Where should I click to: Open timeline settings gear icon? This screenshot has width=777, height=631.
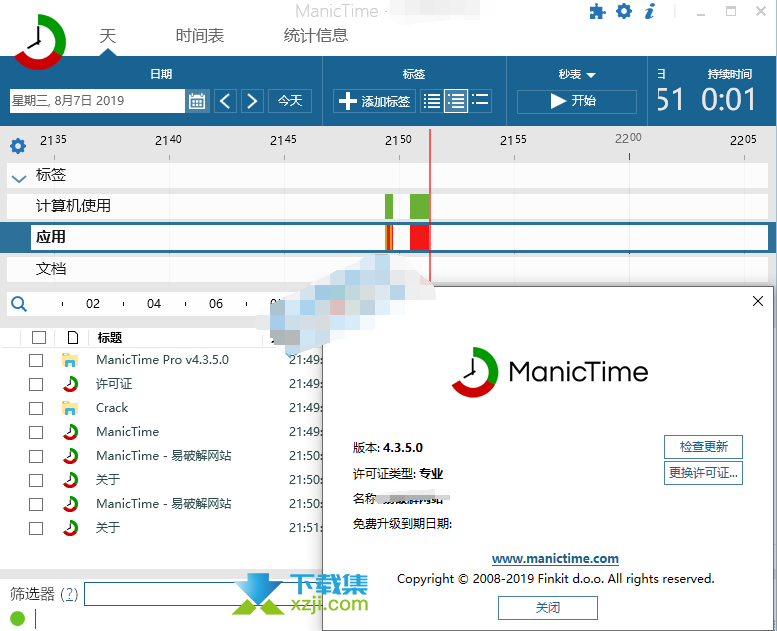pyautogui.click(x=18, y=146)
